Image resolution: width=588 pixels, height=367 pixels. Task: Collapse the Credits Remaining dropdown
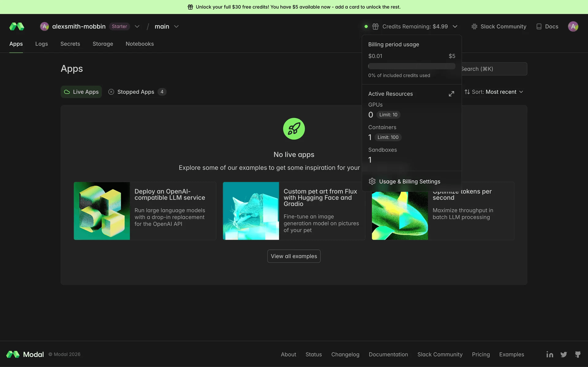tap(455, 26)
